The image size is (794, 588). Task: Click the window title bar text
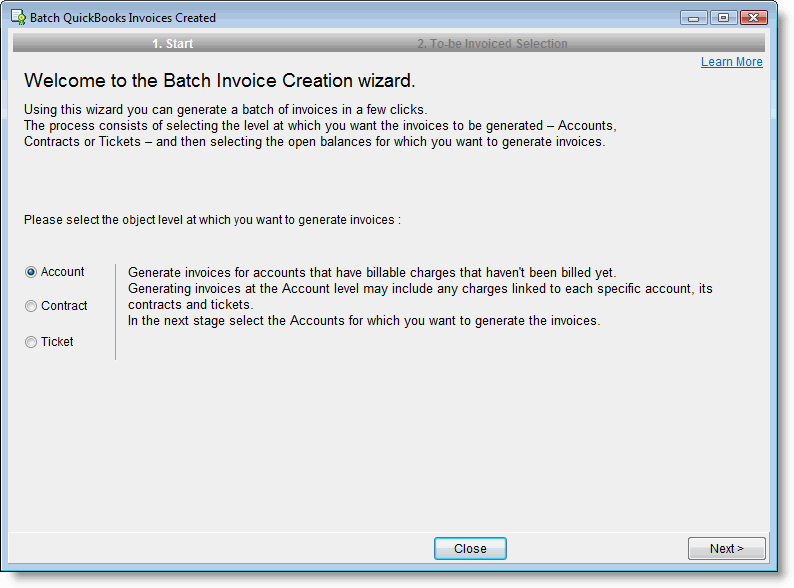pos(122,18)
